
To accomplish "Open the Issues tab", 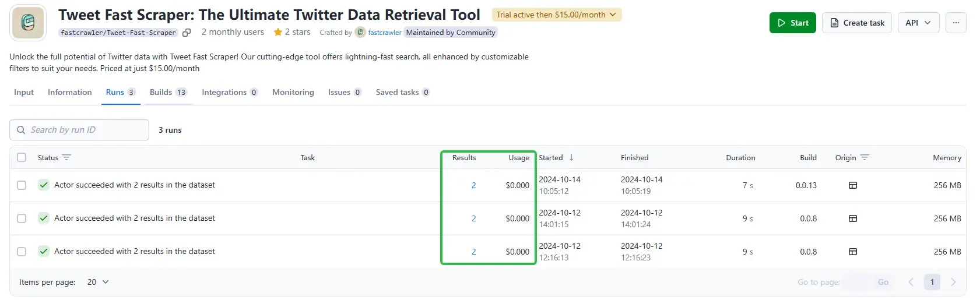I will pos(345,92).
